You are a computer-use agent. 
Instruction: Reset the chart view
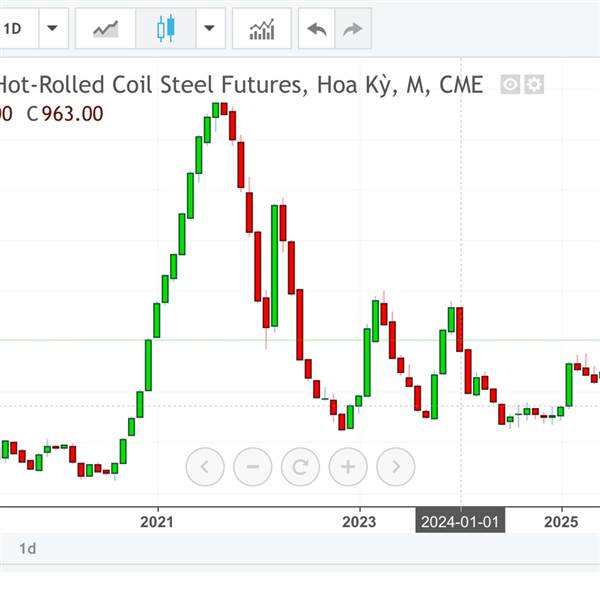point(300,466)
